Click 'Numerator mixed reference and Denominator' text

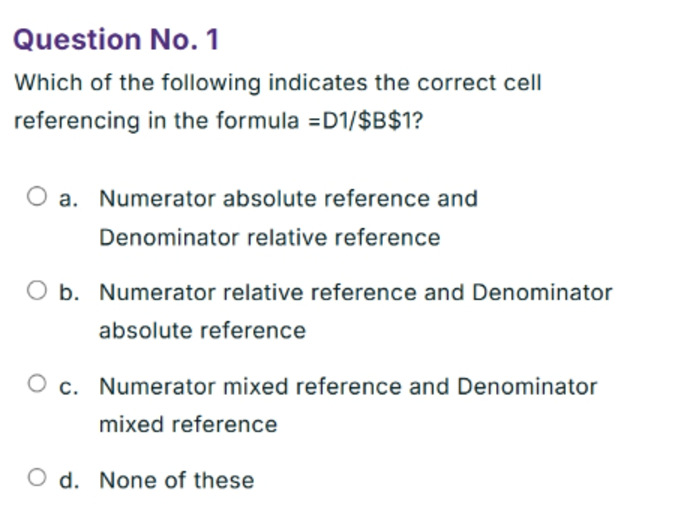coord(348,387)
